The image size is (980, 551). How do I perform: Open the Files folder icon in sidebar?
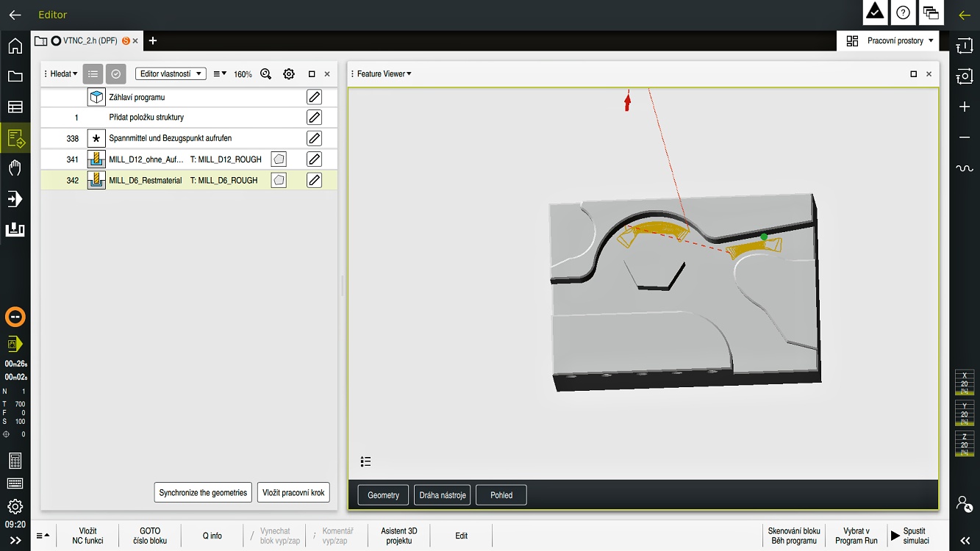15,76
